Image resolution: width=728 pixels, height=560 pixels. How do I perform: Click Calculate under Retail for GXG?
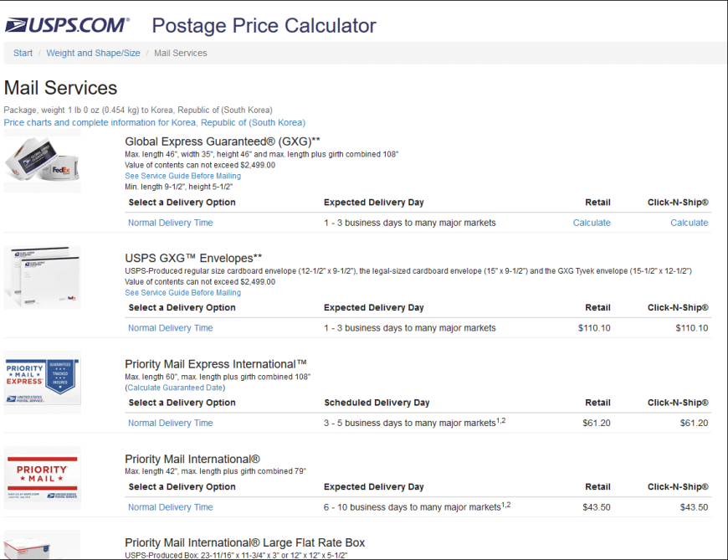click(592, 223)
